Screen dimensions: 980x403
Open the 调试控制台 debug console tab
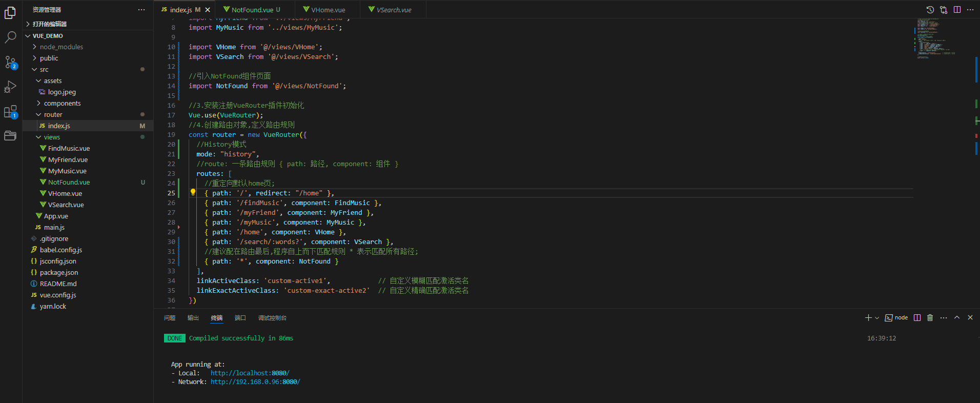point(272,318)
